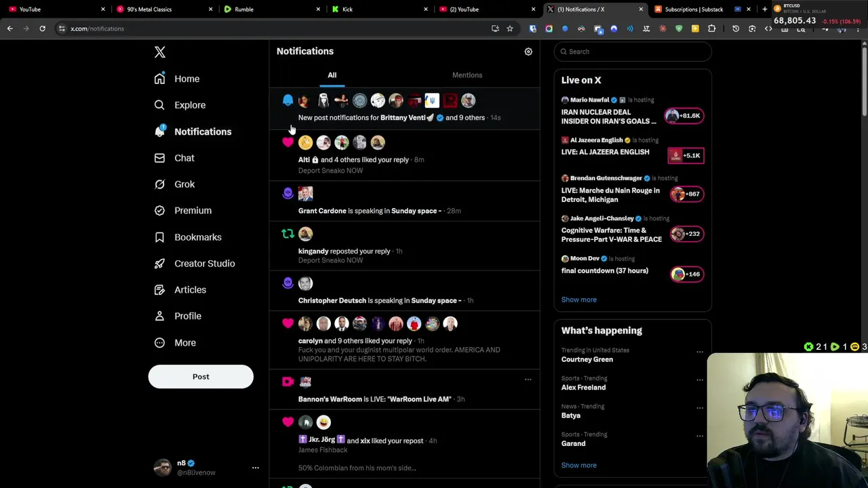Viewport: 868px width, 488px height.
Task: Click the X logo in sidebar
Action: click(x=160, y=52)
